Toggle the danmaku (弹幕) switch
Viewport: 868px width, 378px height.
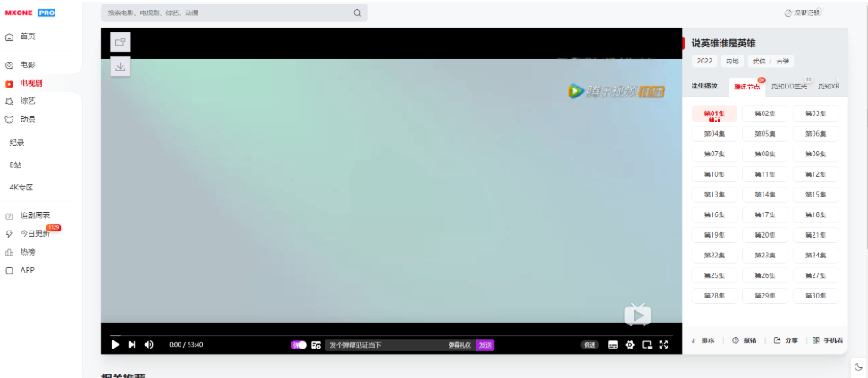[299, 345]
